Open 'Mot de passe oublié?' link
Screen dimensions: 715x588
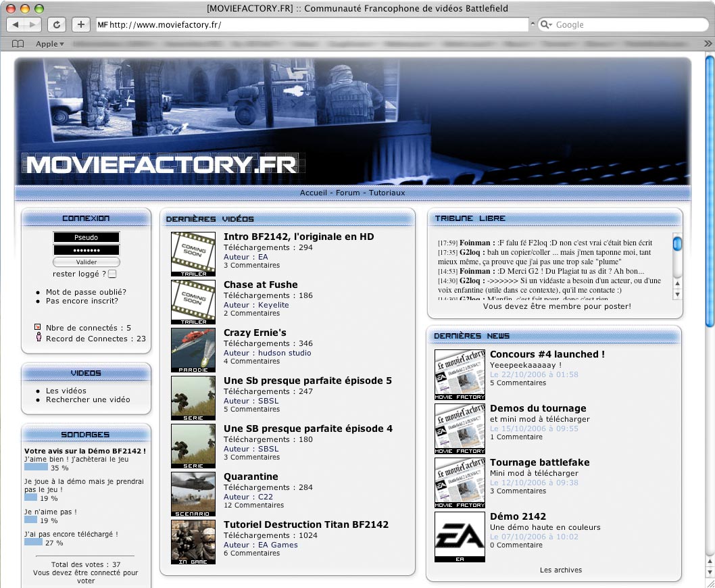86,292
